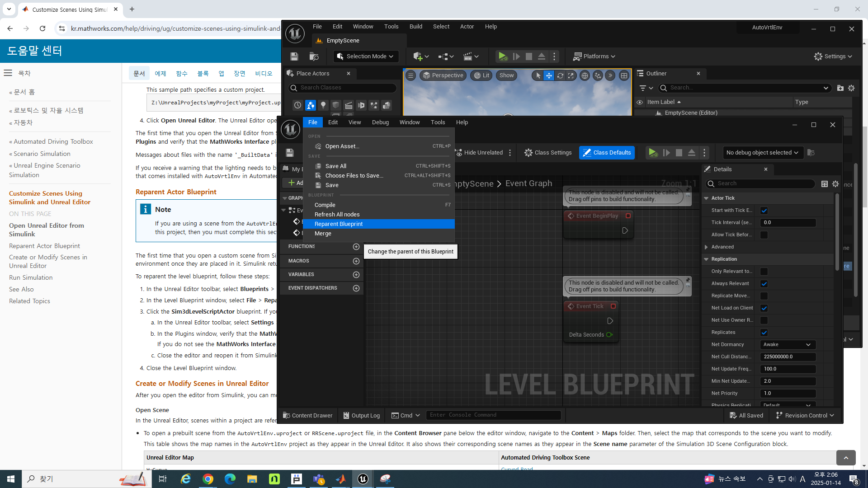Uncheck Always Relevant checkbox

764,284
